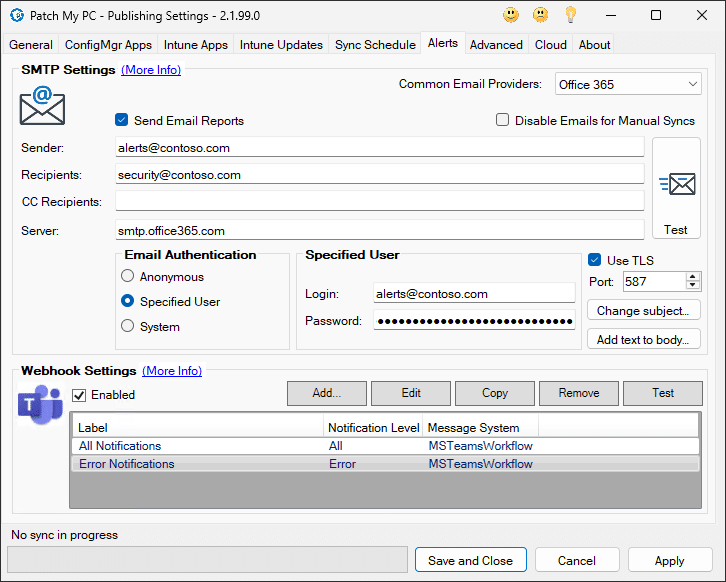Click the Sender email input field
The image size is (726, 582).
point(379,147)
